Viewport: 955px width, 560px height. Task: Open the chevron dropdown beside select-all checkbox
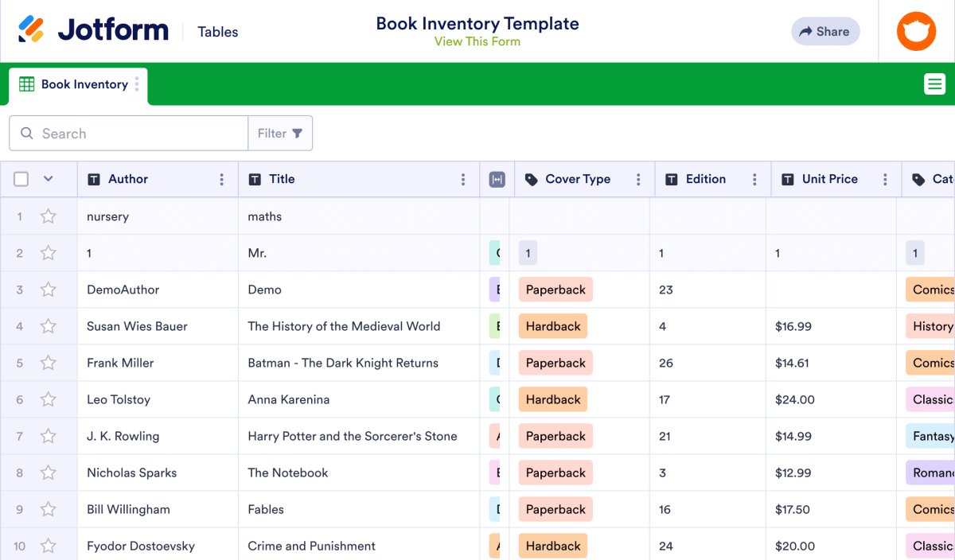[x=49, y=179]
